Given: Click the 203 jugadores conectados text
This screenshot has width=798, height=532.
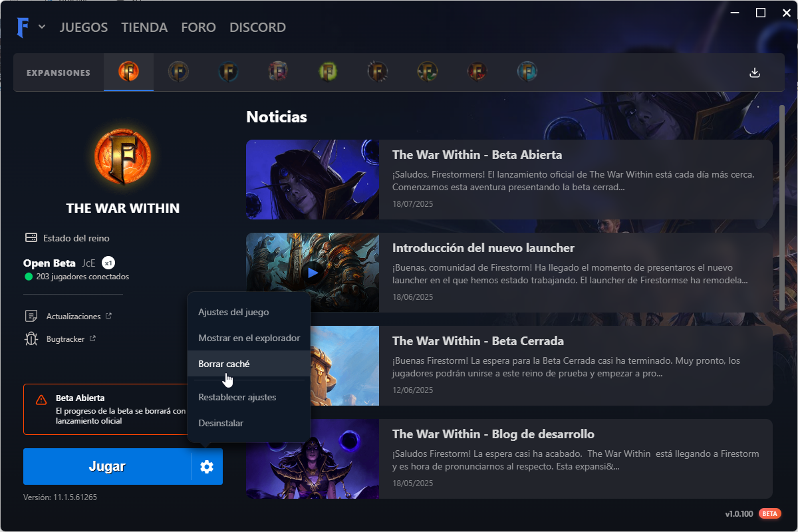Looking at the screenshot, I should 82,277.
